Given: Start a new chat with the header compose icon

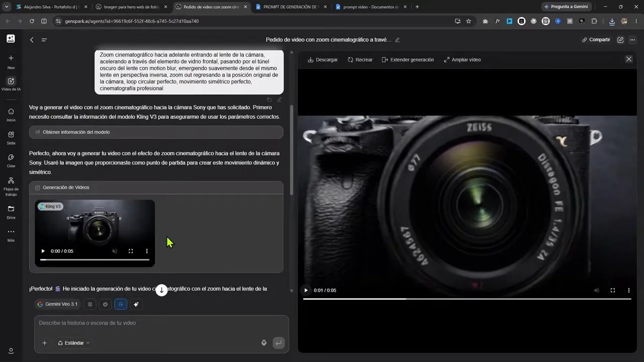Looking at the screenshot, I should [x=620, y=40].
